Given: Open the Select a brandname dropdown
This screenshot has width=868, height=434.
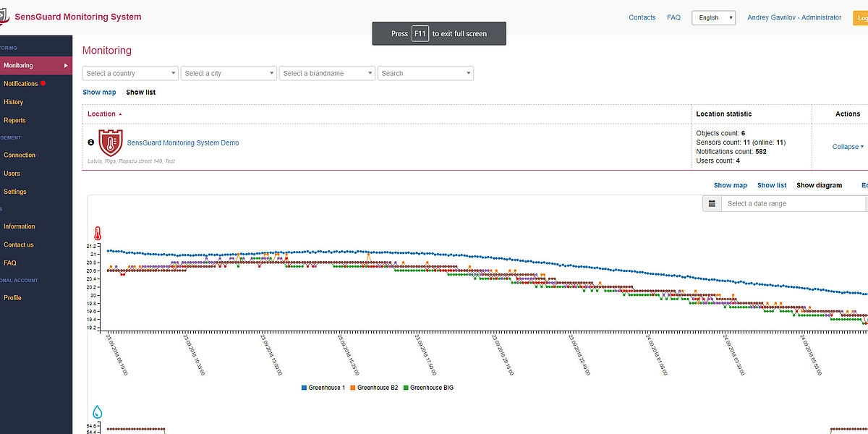Looking at the screenshot, I should click(327, 73).
